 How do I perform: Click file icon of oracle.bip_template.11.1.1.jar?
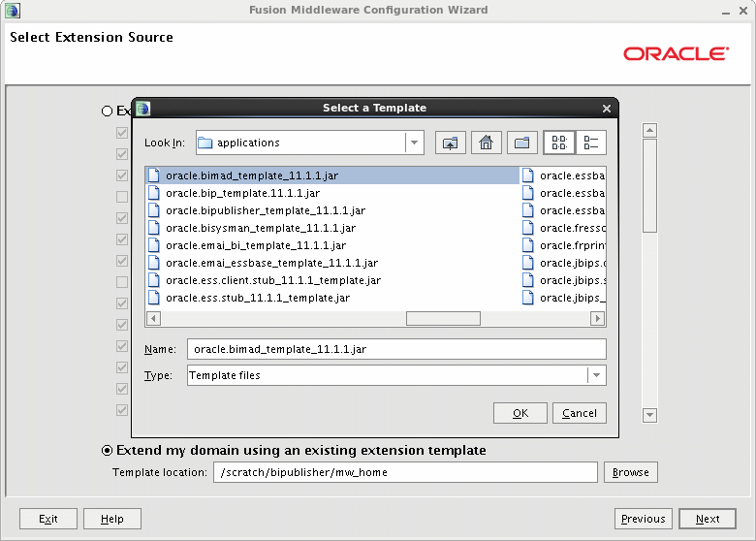coord(154,193)
